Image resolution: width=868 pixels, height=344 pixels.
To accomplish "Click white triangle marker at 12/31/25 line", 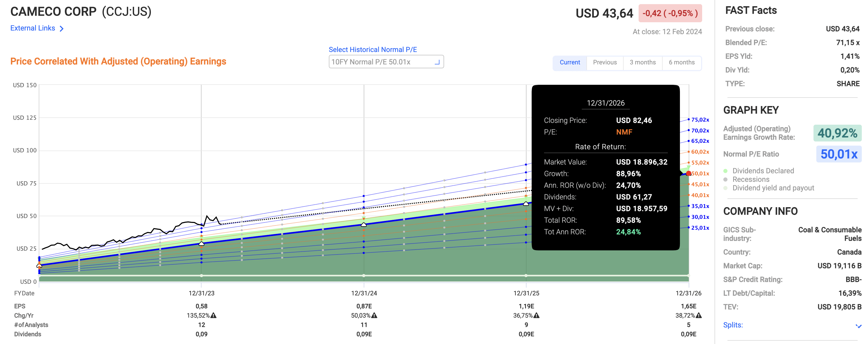I will [526, 203].
